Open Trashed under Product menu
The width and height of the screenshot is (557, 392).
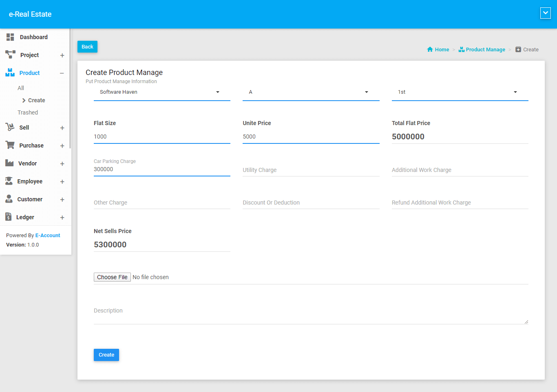pyautogui.click(x=28, y=112)
